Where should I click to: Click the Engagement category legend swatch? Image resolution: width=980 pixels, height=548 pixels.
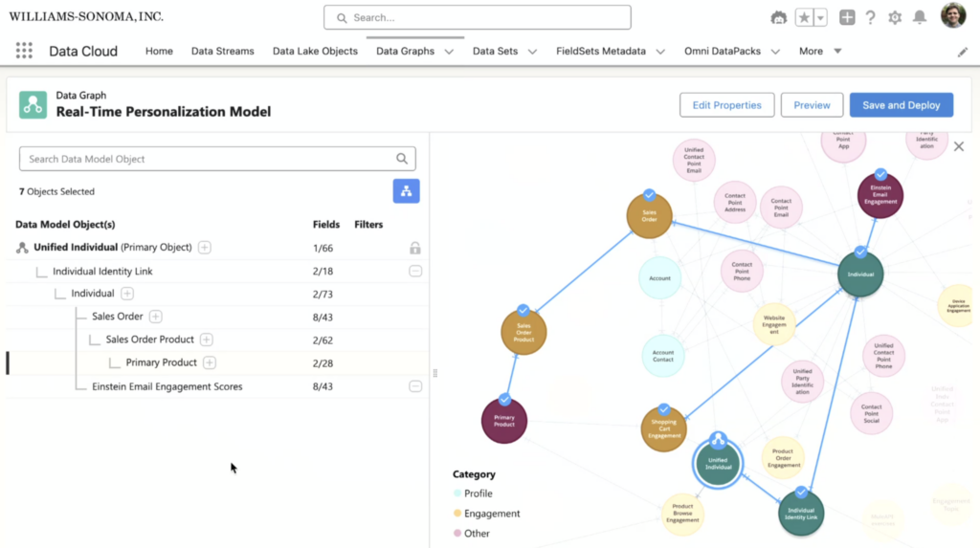click(457, 513)
